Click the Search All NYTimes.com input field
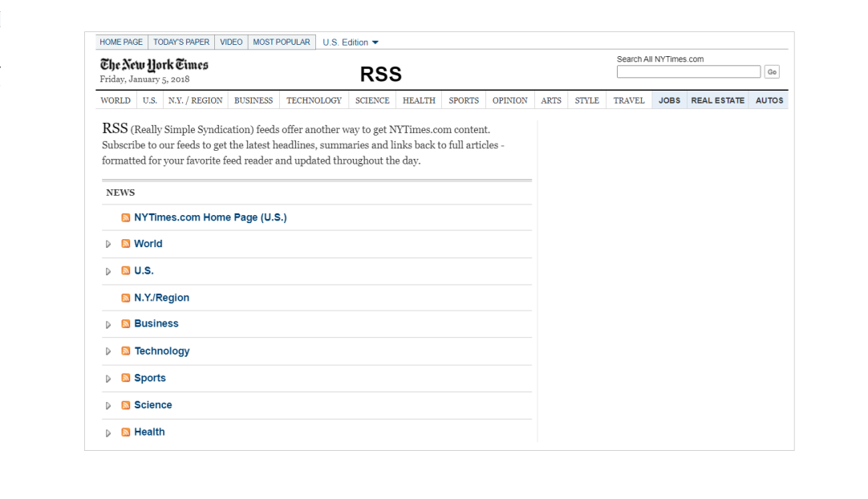The height and width of the screenshot is (499, 868). click(x=688, y=72)
